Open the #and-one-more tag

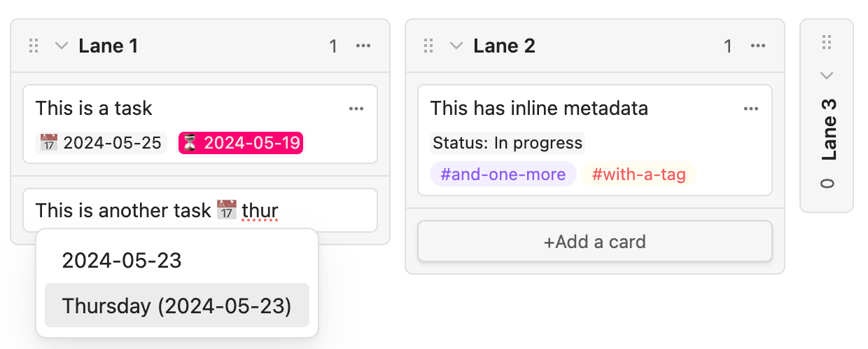click(503, 174)
